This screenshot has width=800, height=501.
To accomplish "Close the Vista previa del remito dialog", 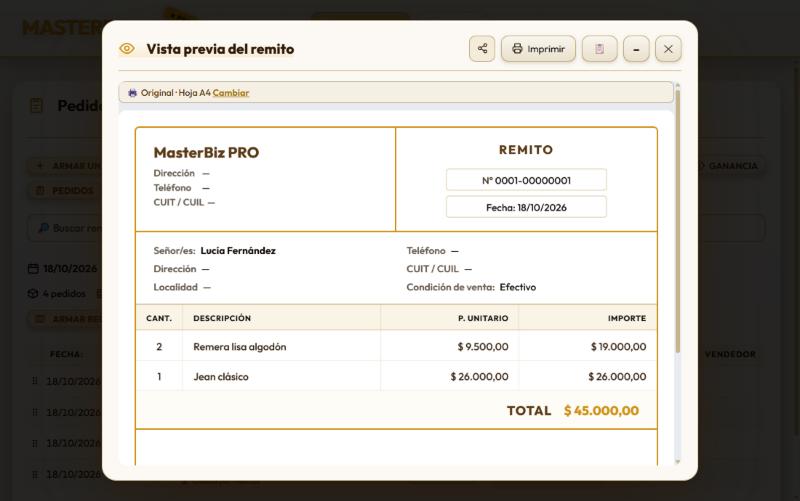I will (668, 49).
